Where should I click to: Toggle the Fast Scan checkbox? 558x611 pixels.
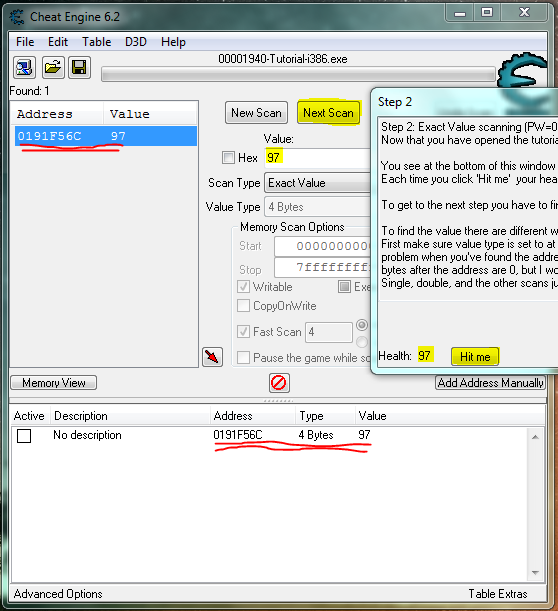(244, 332)
